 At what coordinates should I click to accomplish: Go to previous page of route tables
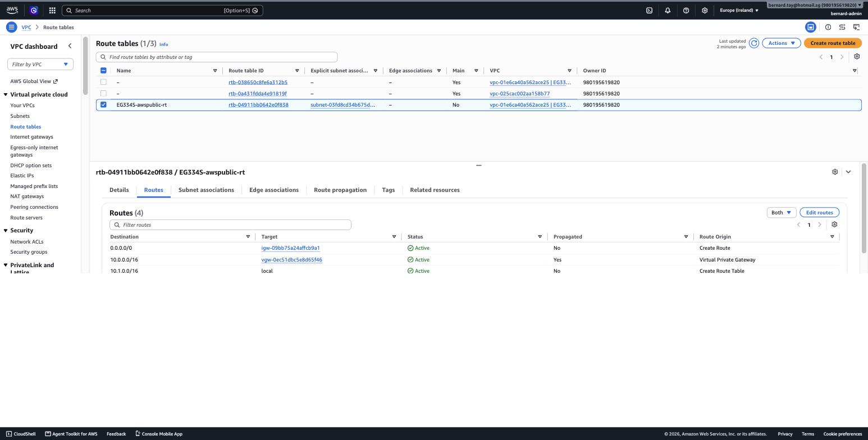click(821, 57)
